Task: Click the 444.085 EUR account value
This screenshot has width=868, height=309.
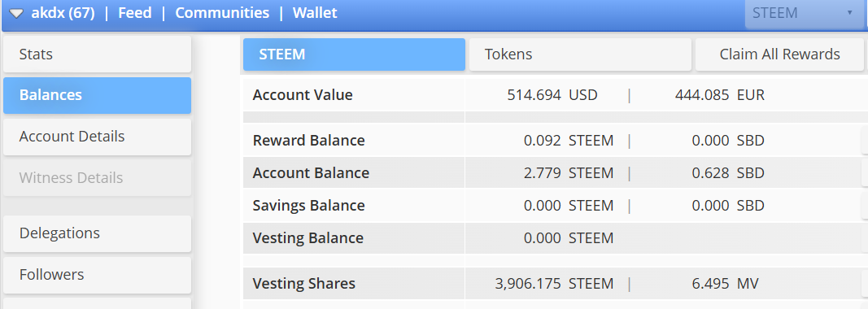Action: [x=720, y=95]
